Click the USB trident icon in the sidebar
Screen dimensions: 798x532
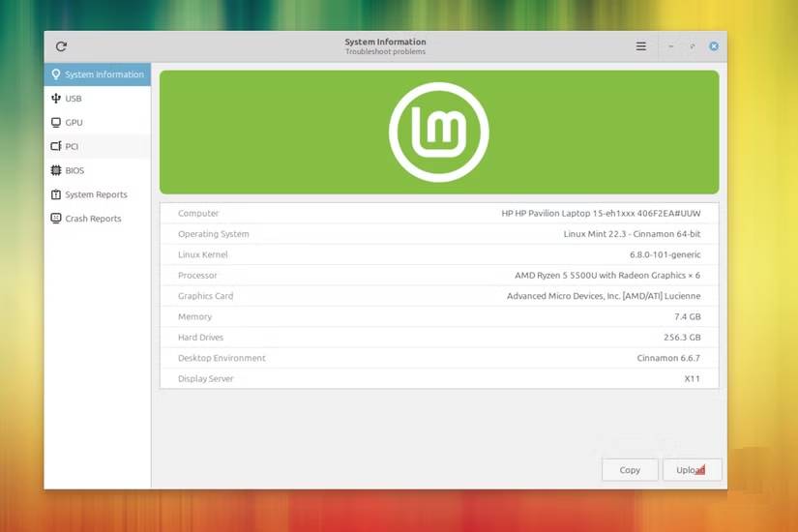55,99
